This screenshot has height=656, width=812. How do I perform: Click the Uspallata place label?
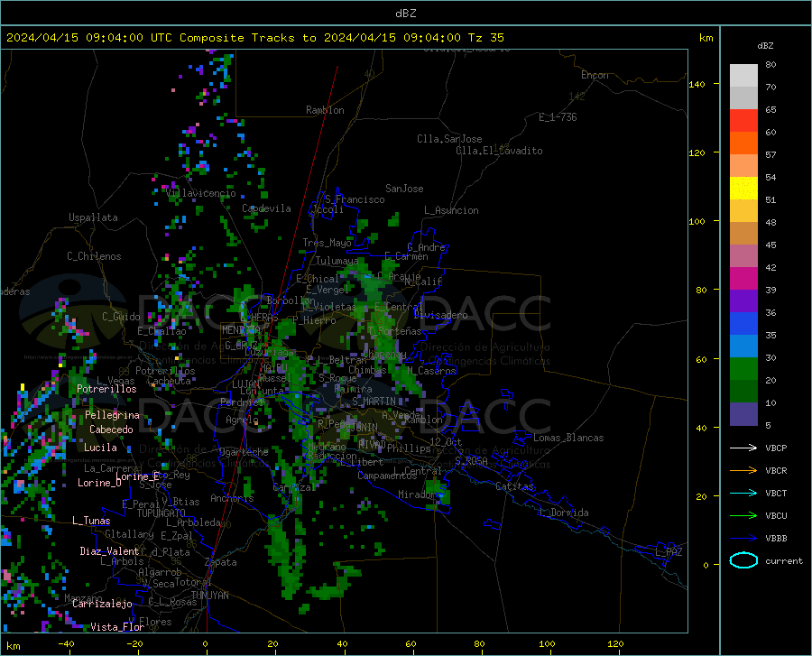93,217
